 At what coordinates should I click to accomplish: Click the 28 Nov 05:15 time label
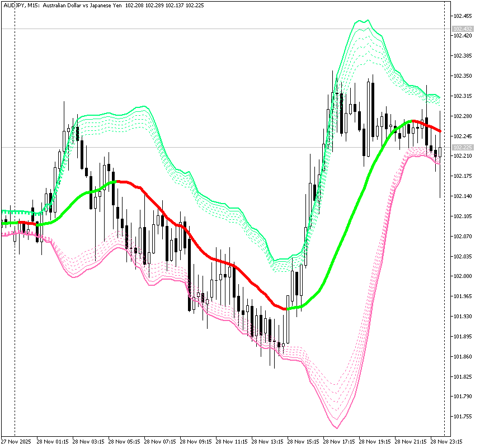click(124, 442)
